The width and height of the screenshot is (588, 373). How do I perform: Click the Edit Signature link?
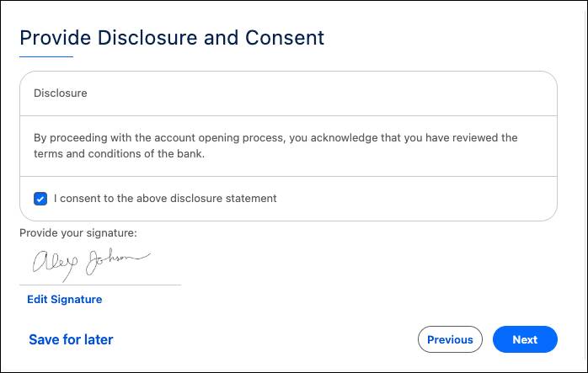(65, 299)
